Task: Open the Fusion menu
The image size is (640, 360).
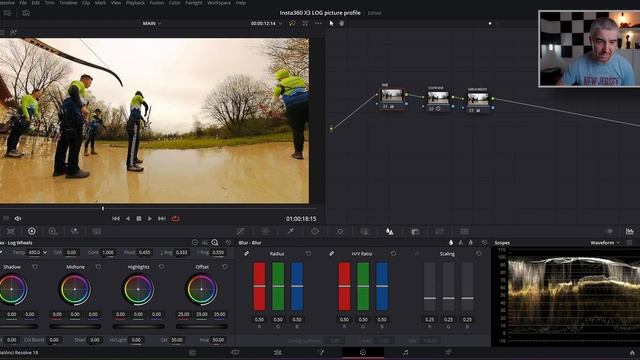Action: [157, 2]
